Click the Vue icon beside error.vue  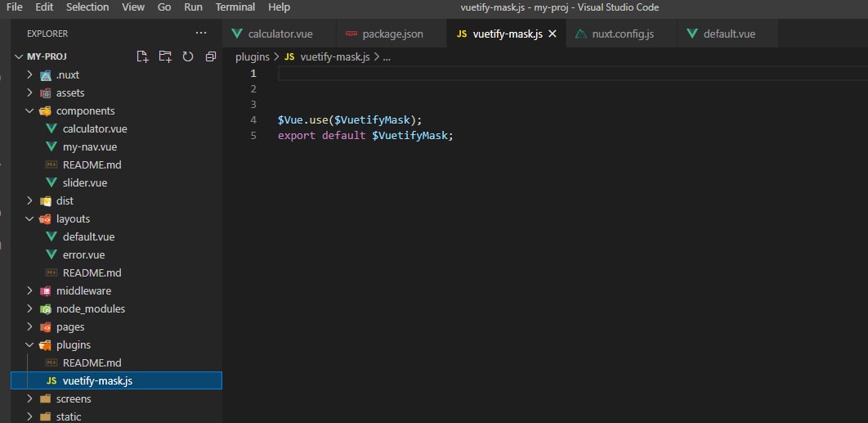pyautogui.click(x=51, y=255)
